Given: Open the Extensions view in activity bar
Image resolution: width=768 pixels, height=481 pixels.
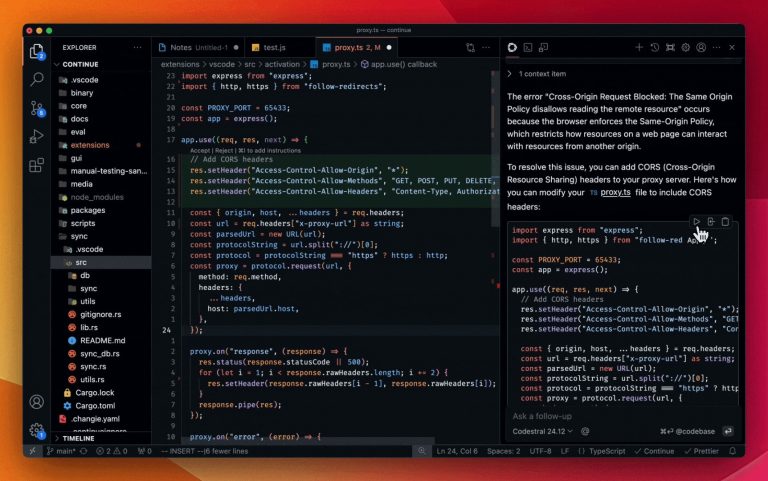Looking at the screenshot, I should (37, 165).
